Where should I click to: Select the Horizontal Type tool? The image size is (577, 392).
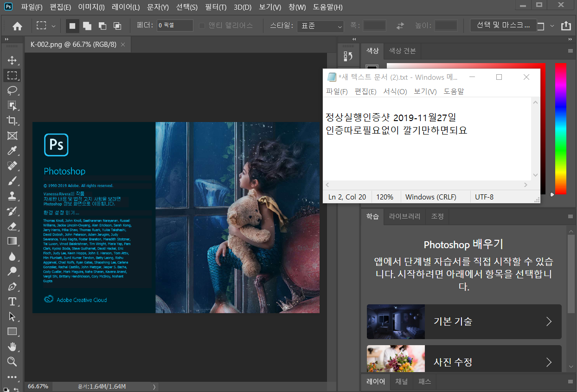pyautogui.click(x=12, y=302)
